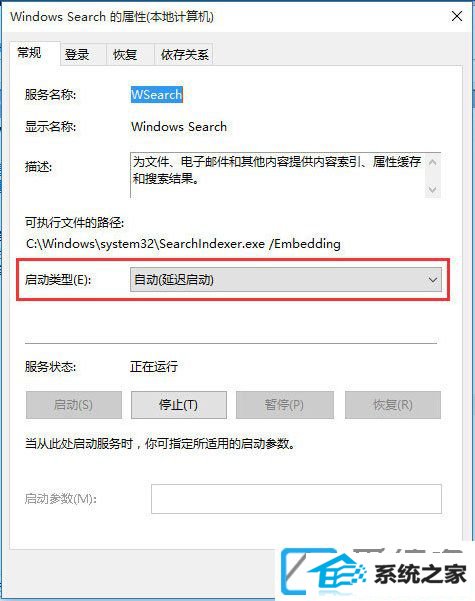Close the Windows Search properties dialog
This screenshot has width=475, height=601.
457,16
